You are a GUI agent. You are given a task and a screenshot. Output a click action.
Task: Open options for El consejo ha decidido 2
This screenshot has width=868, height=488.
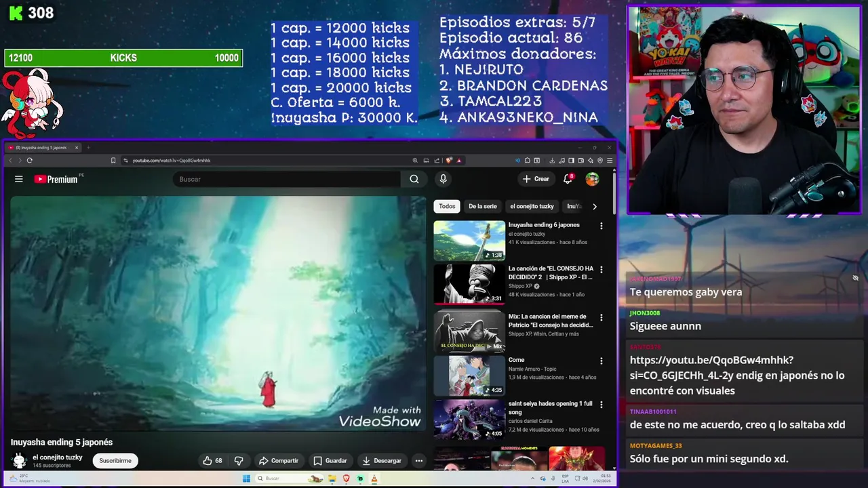pos(601,270)
